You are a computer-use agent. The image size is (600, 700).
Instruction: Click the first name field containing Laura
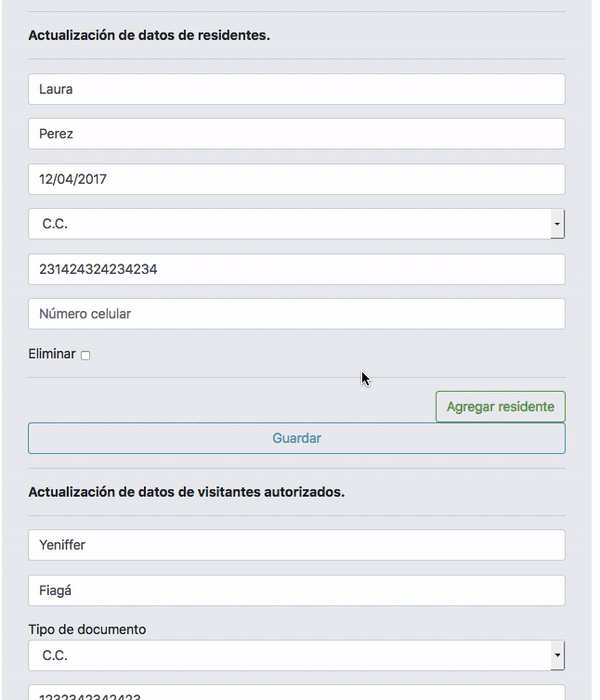click(x=296, y=89)
